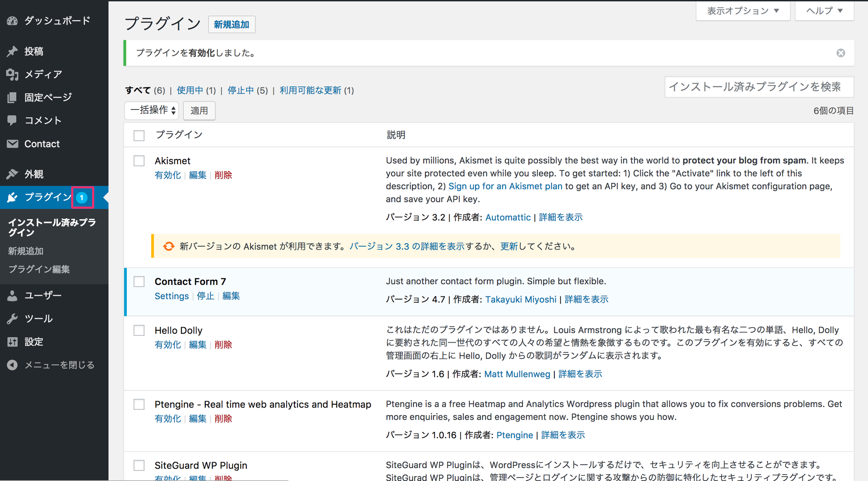Filter plugins by すべて
868x481 pixels.
pyautogui.click(x=138, y=90)
